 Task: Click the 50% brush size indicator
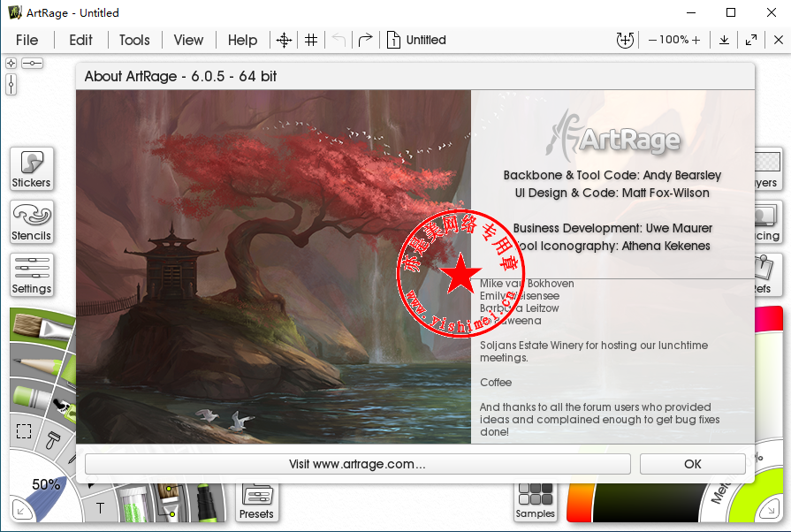point(46,484)
